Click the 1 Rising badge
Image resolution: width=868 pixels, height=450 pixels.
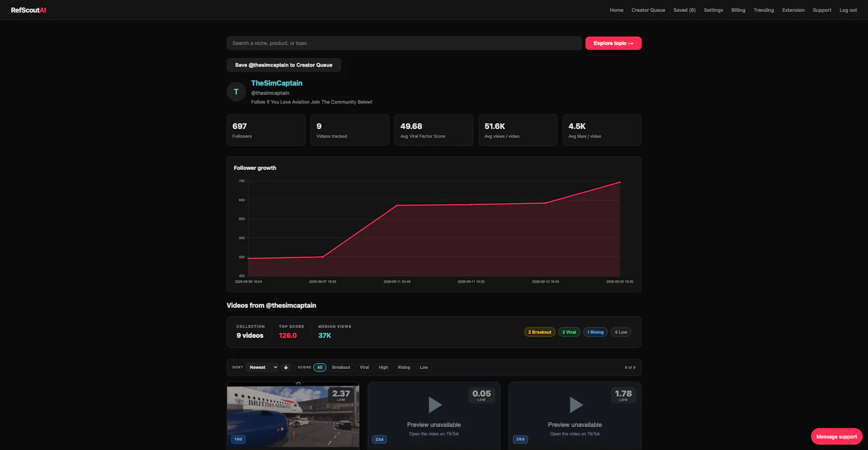(x=595, y=332)
